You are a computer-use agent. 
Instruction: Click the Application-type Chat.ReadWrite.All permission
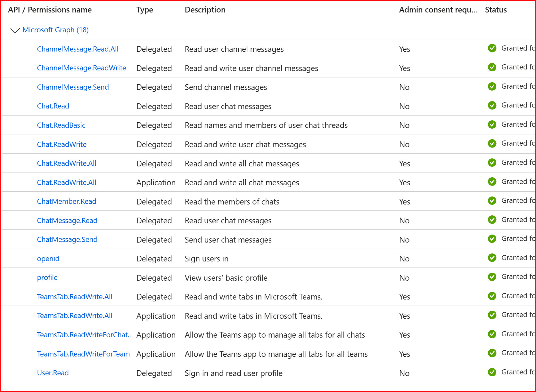click(66, 182)
